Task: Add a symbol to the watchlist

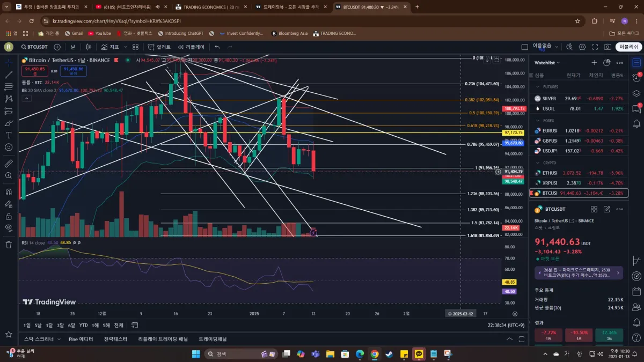Action: [x=594, y=63]
